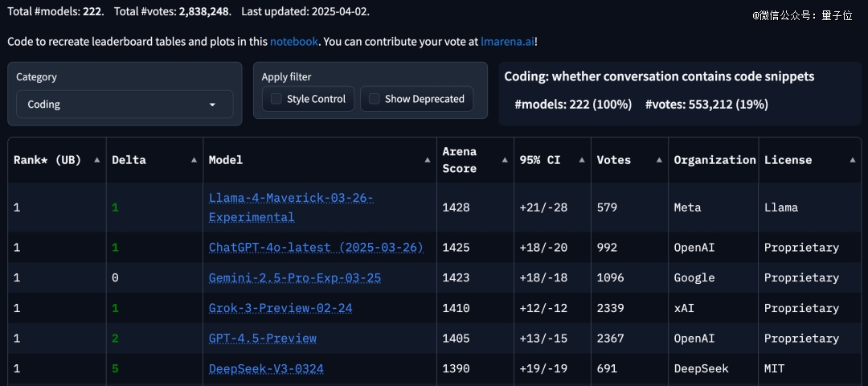Viewport: 868px width, 386px height.
Task: Sort by Model column arrow
Action: (x=428, y=160)
